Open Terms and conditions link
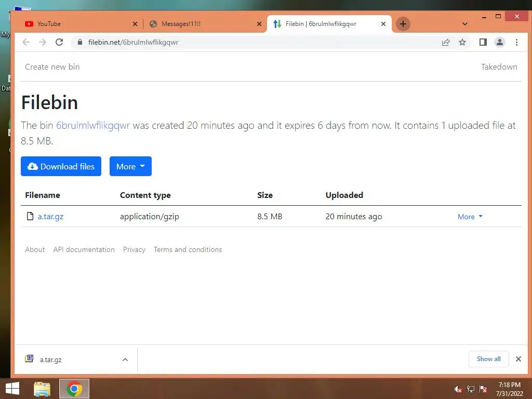The height and width of the screenshot is (399, 532). 188,249
